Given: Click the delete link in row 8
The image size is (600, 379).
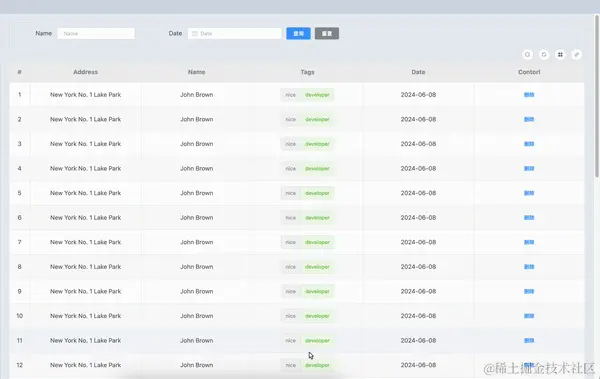Looking at the screenshot, I should pos(529,267).
